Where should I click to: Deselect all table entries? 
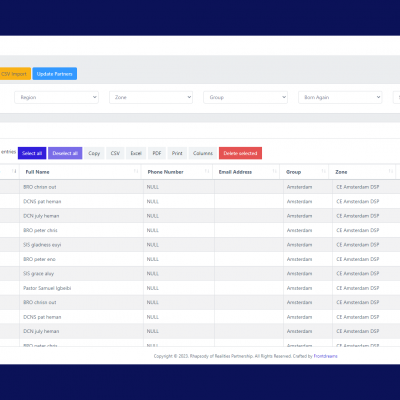pos(65,153)
